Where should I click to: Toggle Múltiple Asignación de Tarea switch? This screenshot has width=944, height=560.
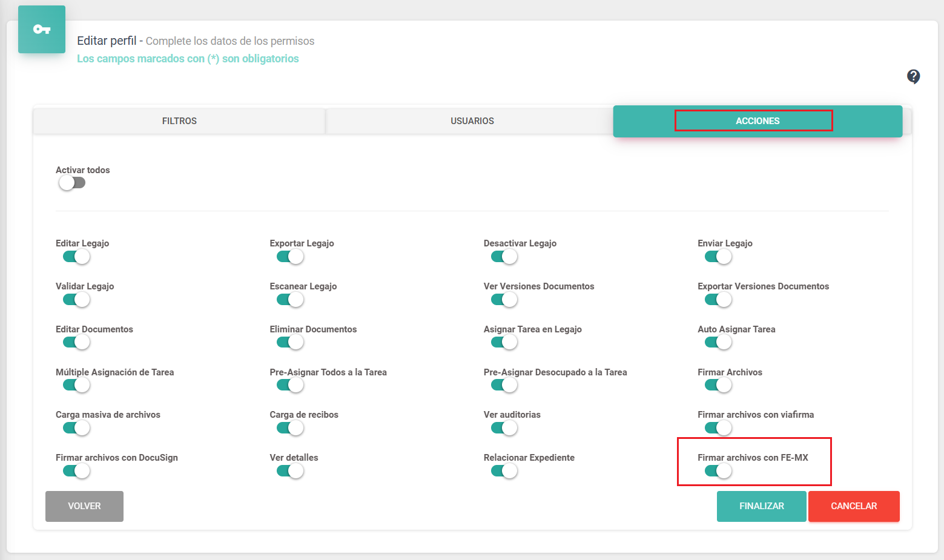point(76,385)
